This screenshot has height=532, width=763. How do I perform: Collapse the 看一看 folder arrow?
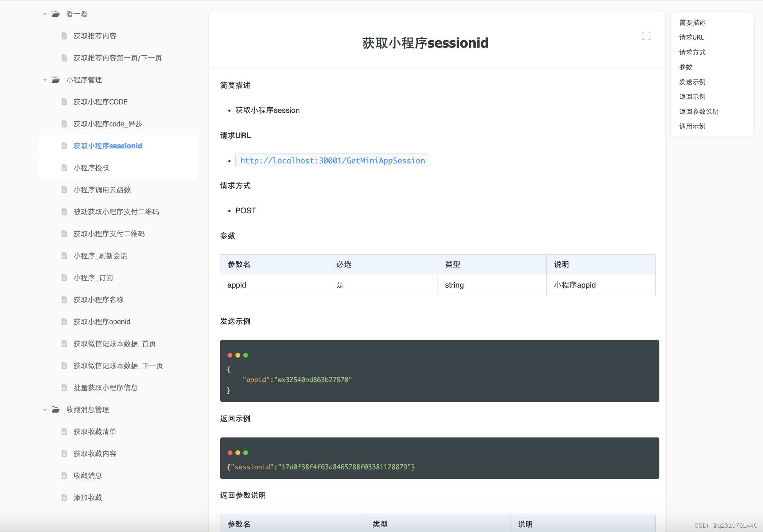(45, 14)
